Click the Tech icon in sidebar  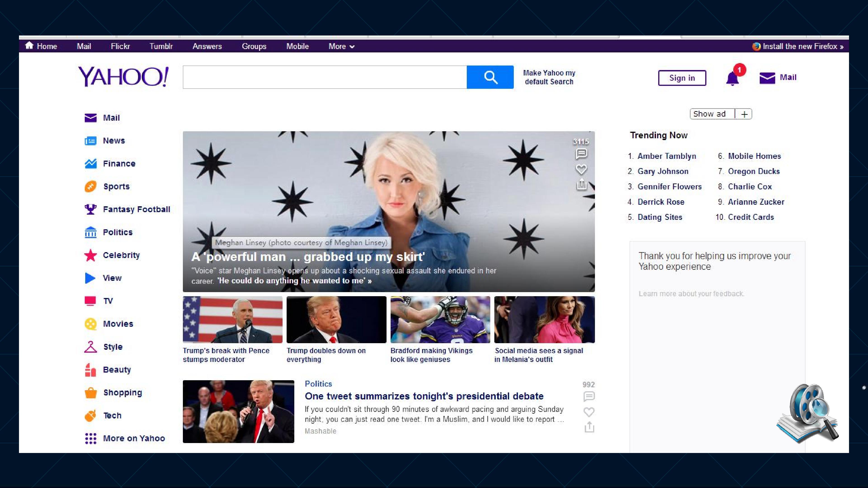pos(90,415)
